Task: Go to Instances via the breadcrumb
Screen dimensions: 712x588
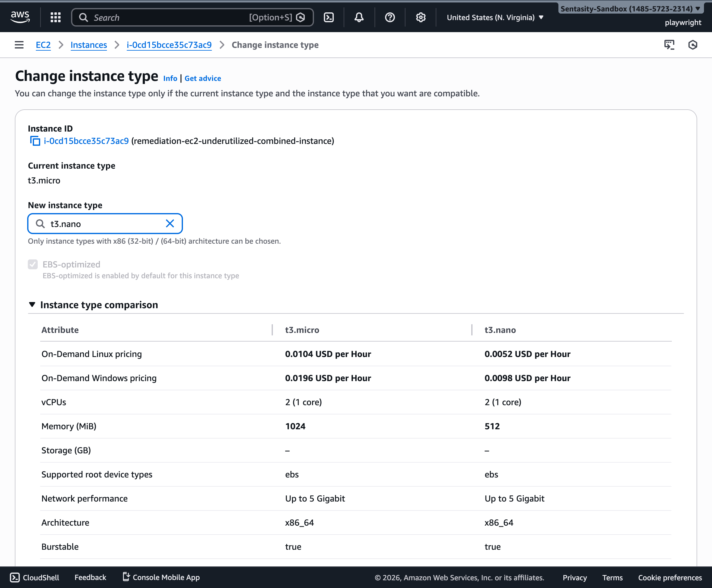Action: (x=88, y=45)
